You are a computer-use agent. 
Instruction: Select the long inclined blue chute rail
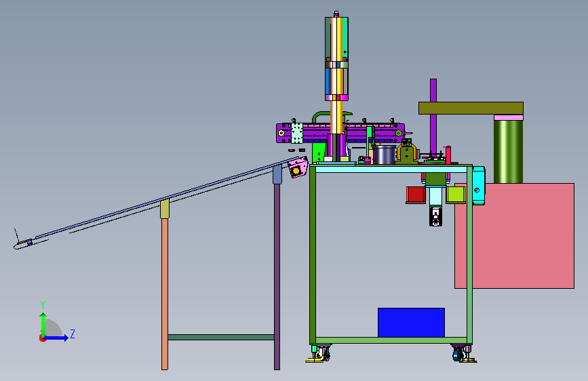pos(165,199)
